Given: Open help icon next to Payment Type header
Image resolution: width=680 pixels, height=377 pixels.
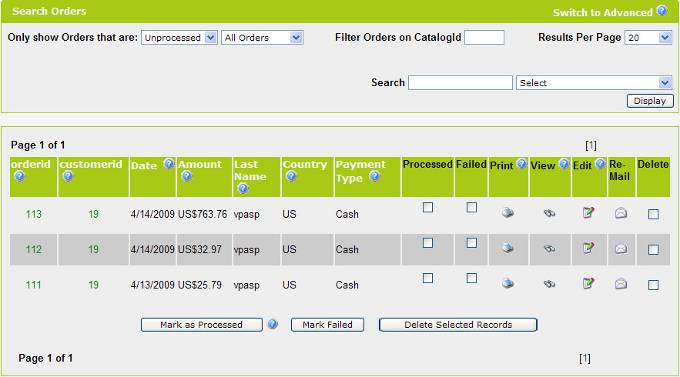Looking at the screenshot, I should coord(375,176).
